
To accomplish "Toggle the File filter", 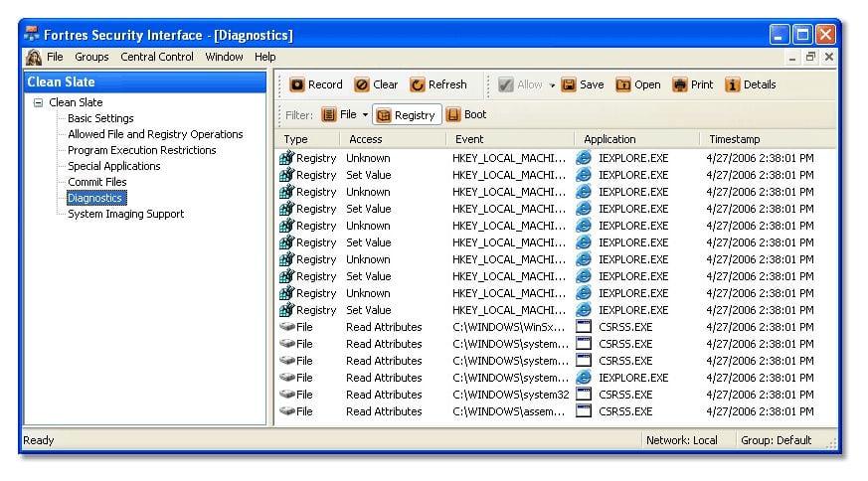I will coord(339,114).
